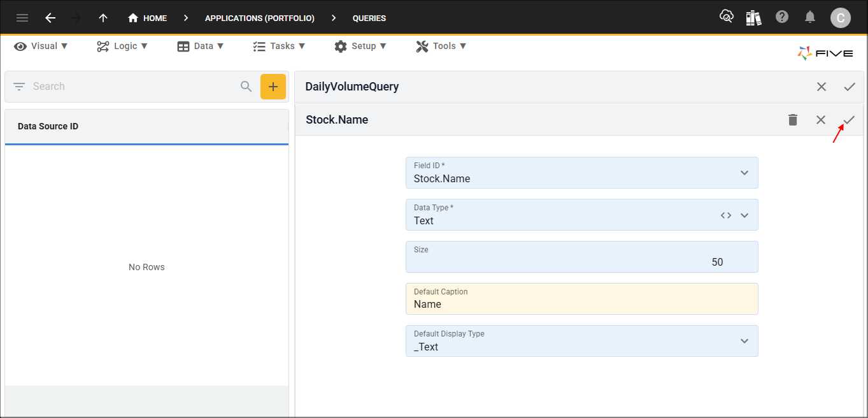Open the Logic menu
Viewport: 868px width, 418px height.
click(122, 46)
